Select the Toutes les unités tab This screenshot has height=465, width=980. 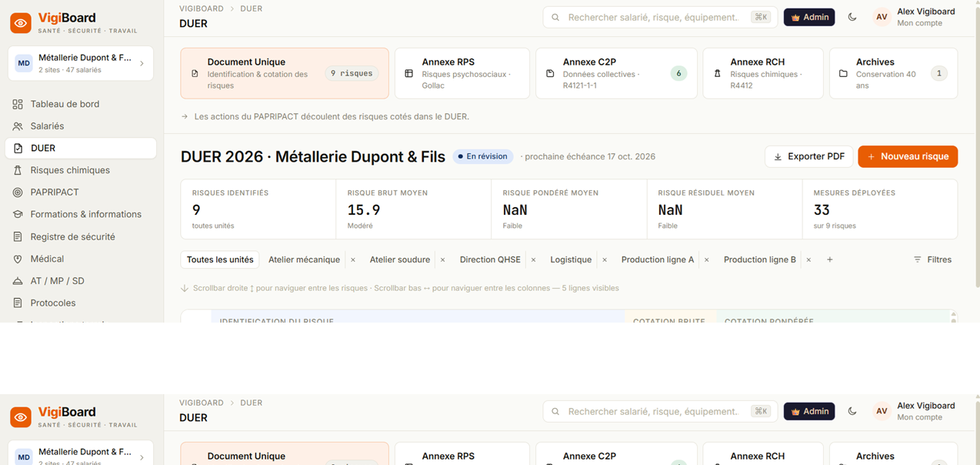pyautogui.click(x=220, y=260)
